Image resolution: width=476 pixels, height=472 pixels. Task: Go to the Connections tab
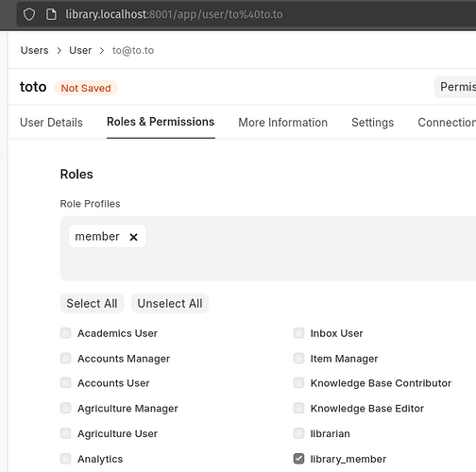tap(447, 123)
